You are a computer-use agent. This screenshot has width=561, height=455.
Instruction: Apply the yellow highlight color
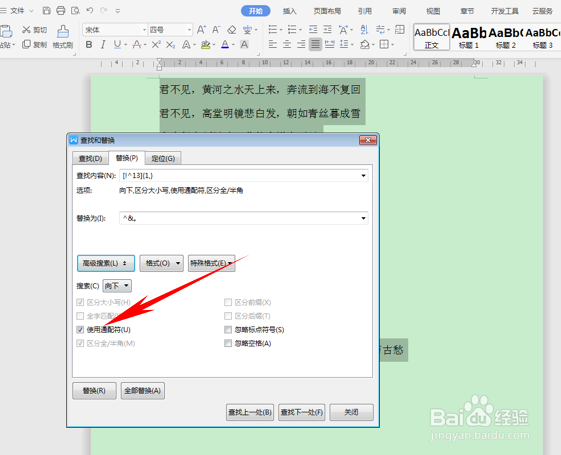click(205, 45)
